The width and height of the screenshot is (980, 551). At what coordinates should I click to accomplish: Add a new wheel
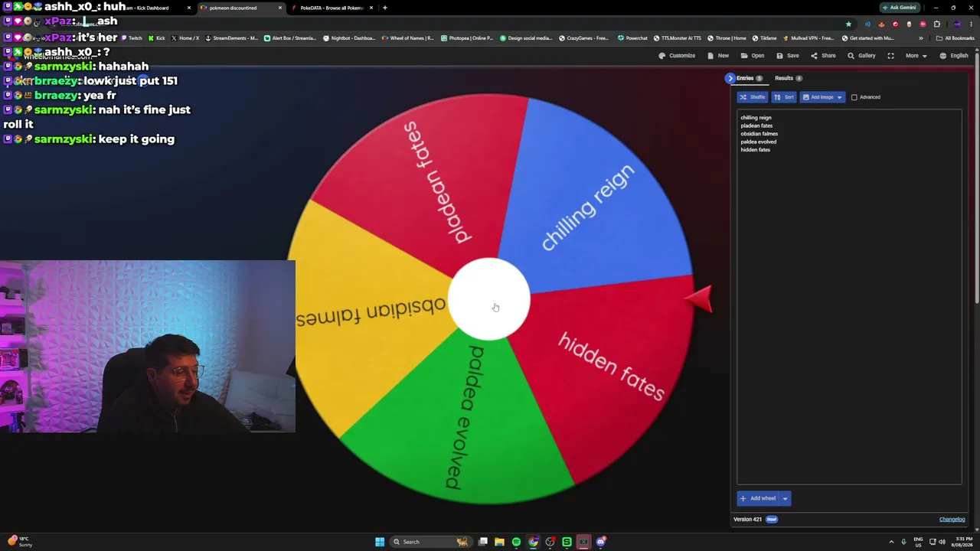click(758, 498)
